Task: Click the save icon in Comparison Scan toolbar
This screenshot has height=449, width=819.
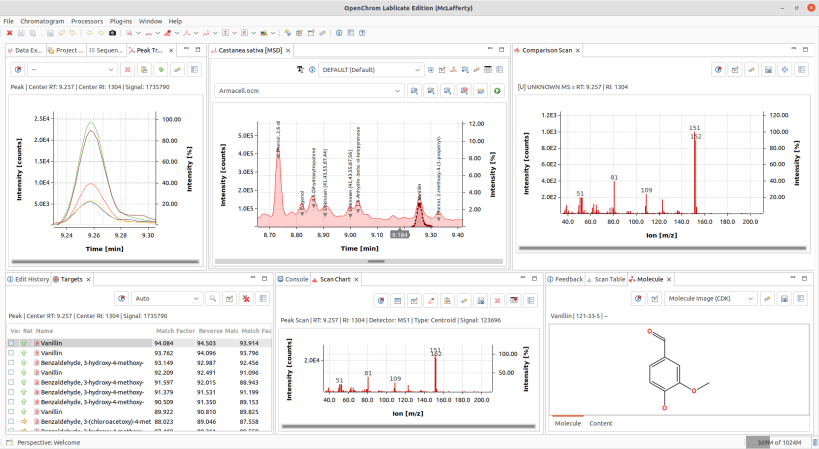Action: click(768, 69)
